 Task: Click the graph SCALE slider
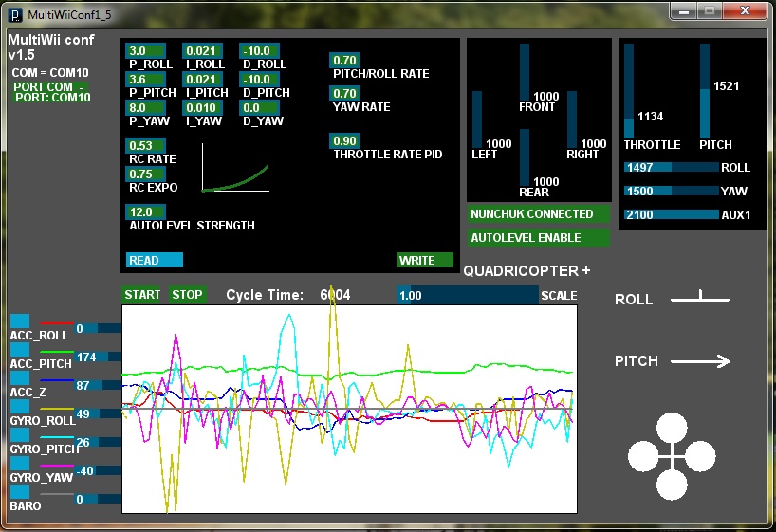coord(467,296)
